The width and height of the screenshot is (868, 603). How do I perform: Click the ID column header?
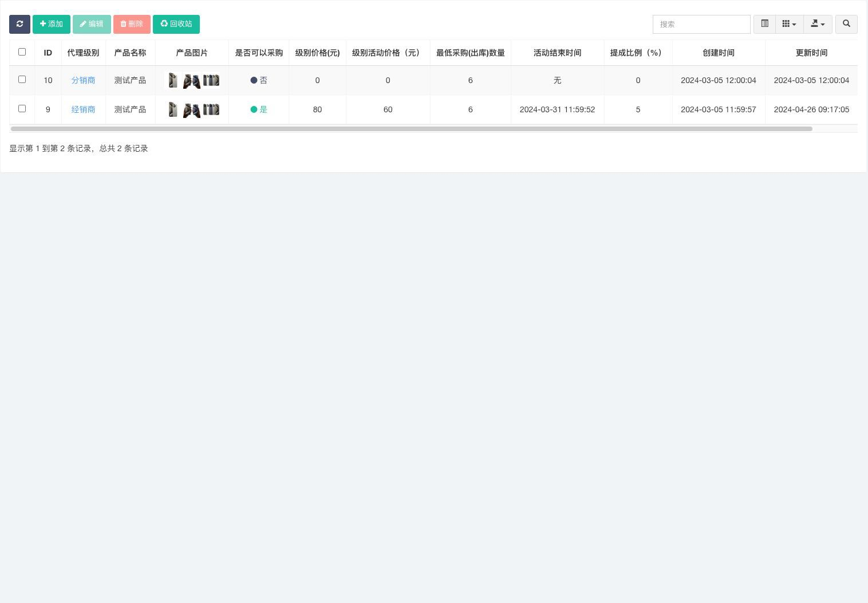tap(48, 53)
